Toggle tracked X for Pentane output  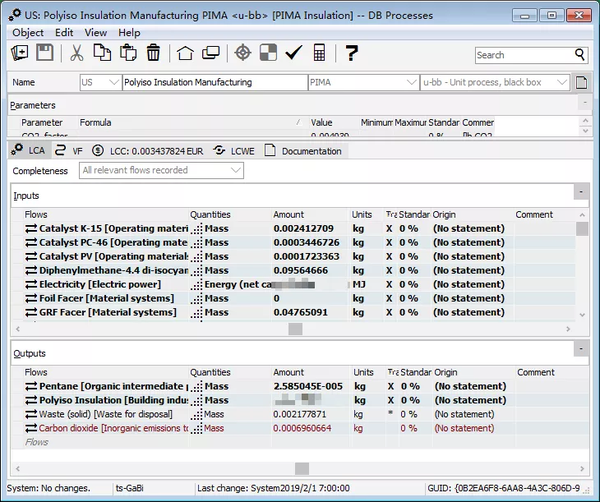point(391,386)
